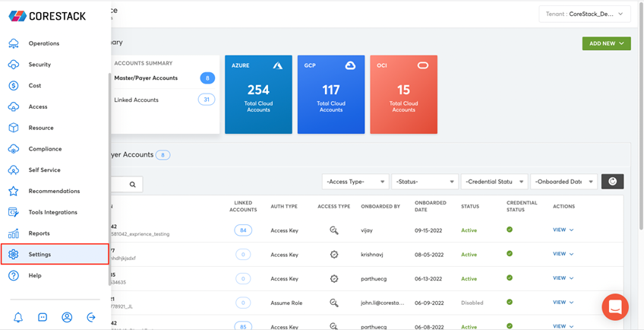Open the user profile icon
This screenshot has width=644, height=330.
point(67,317)
